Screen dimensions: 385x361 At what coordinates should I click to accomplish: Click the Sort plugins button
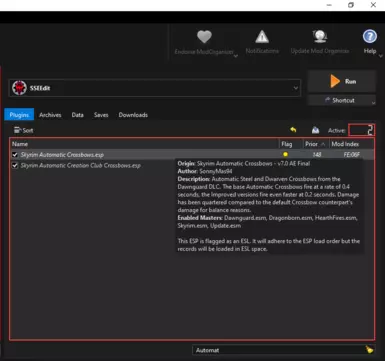[x=23, y=130]
